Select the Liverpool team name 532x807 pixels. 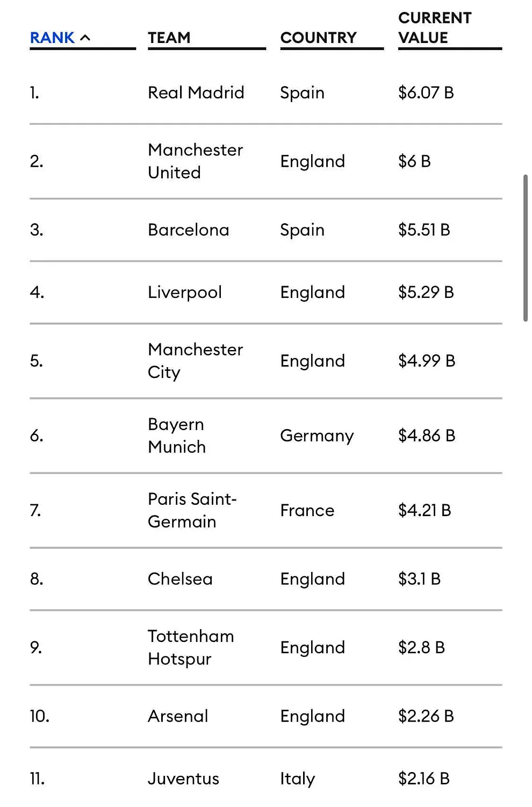click(184, 292)
